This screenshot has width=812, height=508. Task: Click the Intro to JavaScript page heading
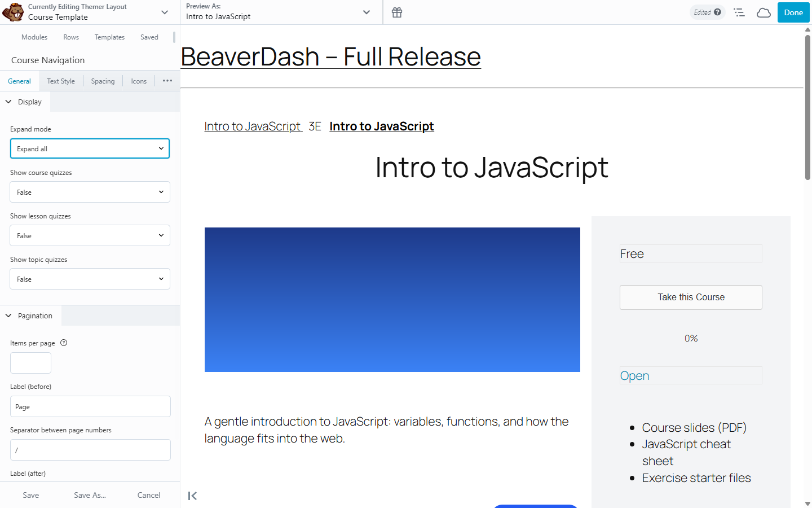(x=492, y=168)
